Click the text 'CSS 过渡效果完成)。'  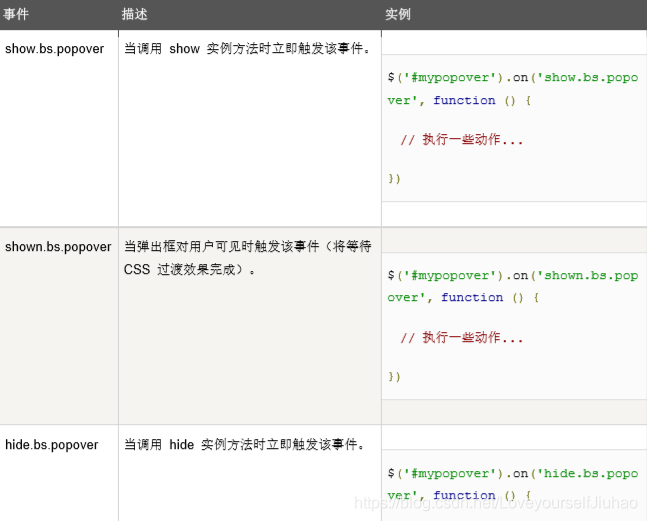[x=190, y=269]
